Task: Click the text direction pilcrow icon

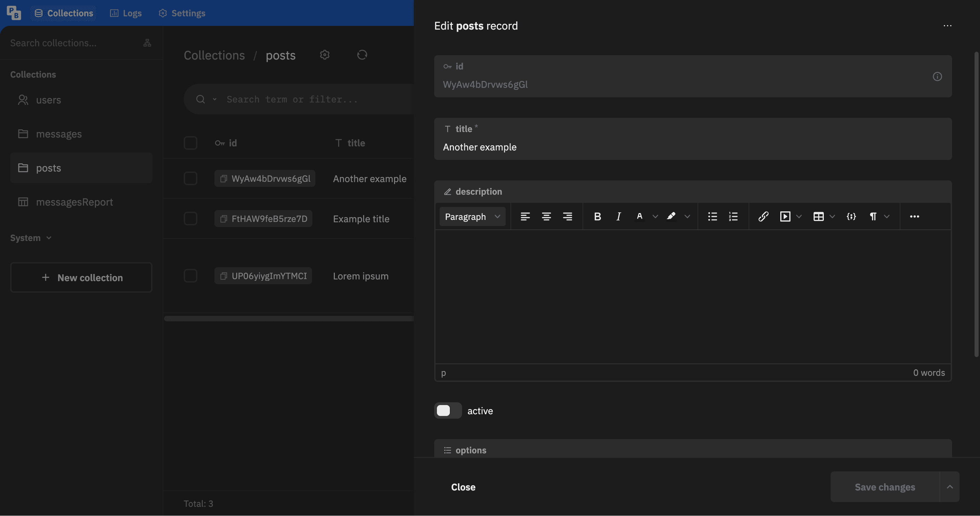Action: 873,216
